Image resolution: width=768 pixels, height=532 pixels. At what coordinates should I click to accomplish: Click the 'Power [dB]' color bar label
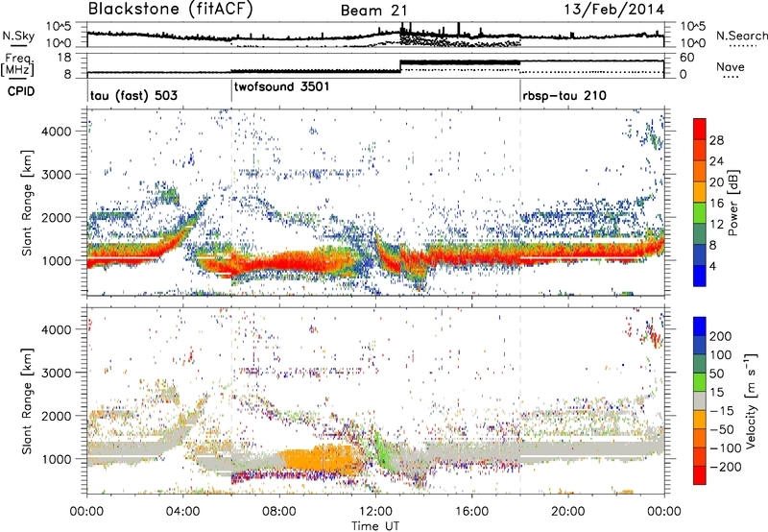click(732, 203)
